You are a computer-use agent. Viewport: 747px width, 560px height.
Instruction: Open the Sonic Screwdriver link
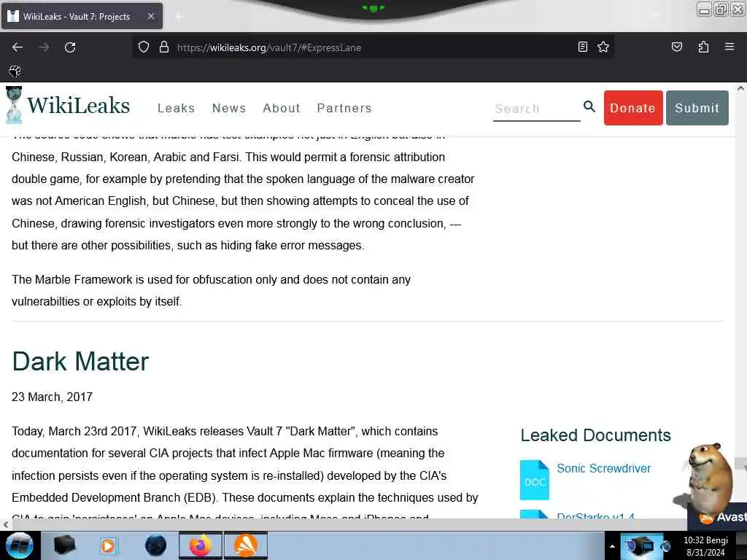click(603, 469)
